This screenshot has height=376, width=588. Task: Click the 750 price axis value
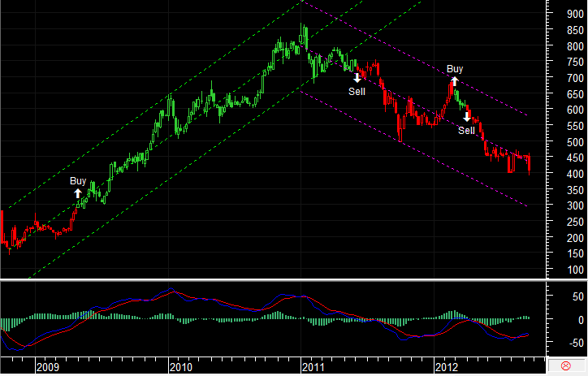(x=575, y=63)
